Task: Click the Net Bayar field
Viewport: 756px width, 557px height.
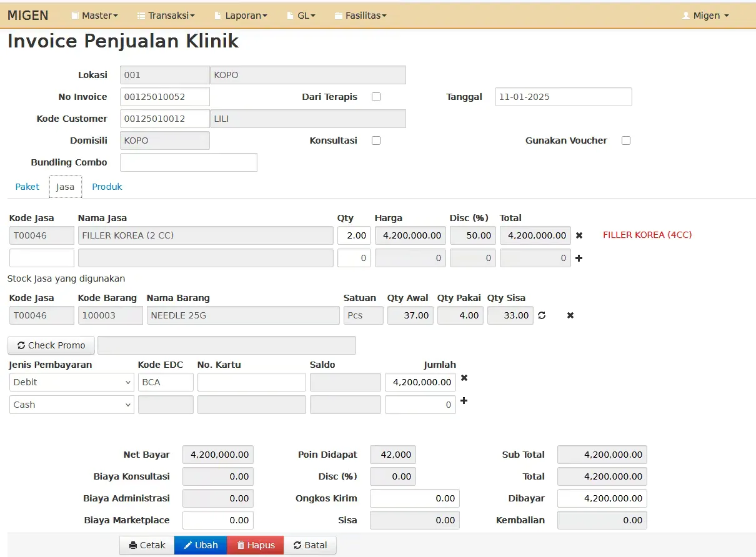Action: click(x=218, y=455)
